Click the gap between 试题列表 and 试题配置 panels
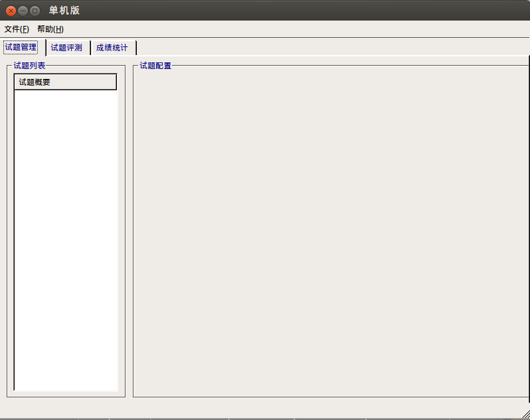The image size is (530, 420). click(x=129, y=232)
